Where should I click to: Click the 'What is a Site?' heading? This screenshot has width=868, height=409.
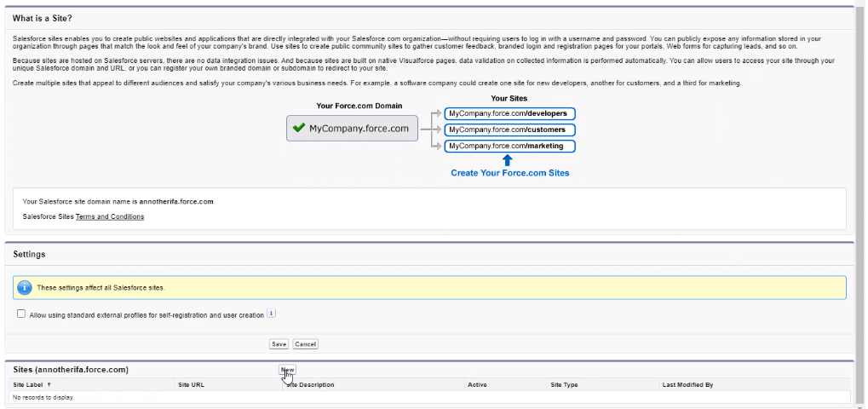[42, 18]
